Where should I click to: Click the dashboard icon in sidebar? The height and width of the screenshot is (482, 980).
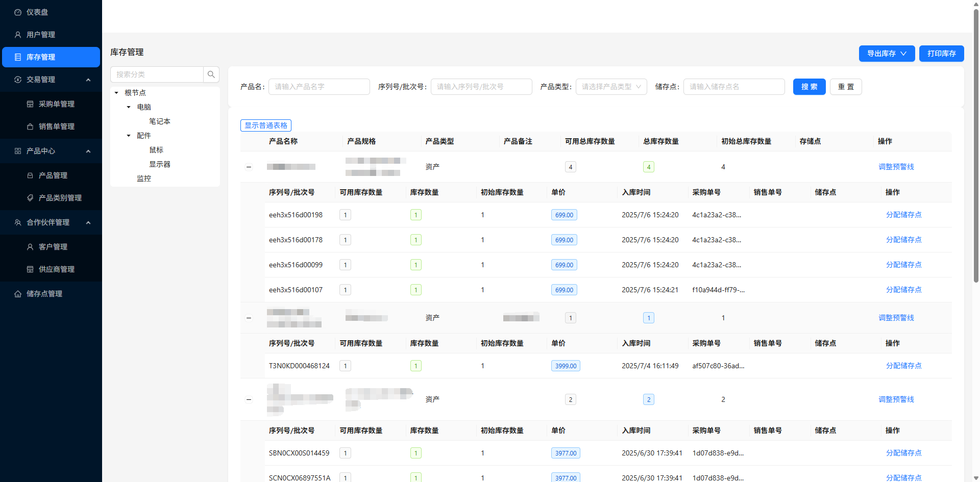pyautogui.click(x=18, y=12)
